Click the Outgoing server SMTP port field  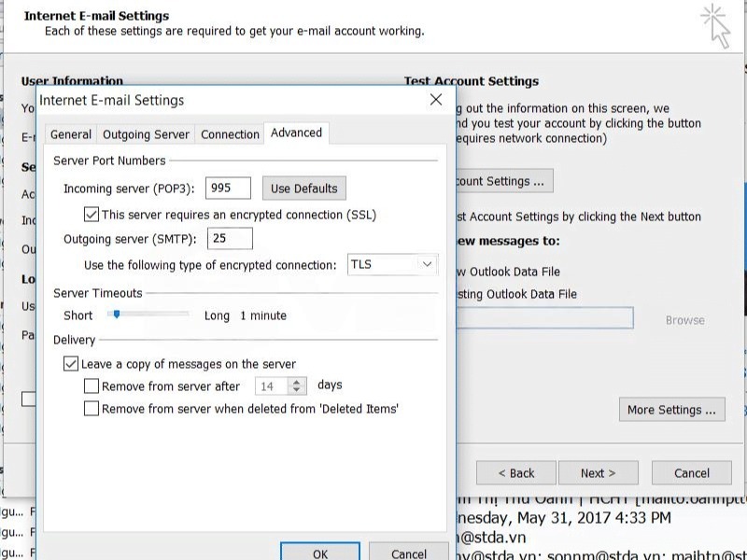click(x=229, y=239)
